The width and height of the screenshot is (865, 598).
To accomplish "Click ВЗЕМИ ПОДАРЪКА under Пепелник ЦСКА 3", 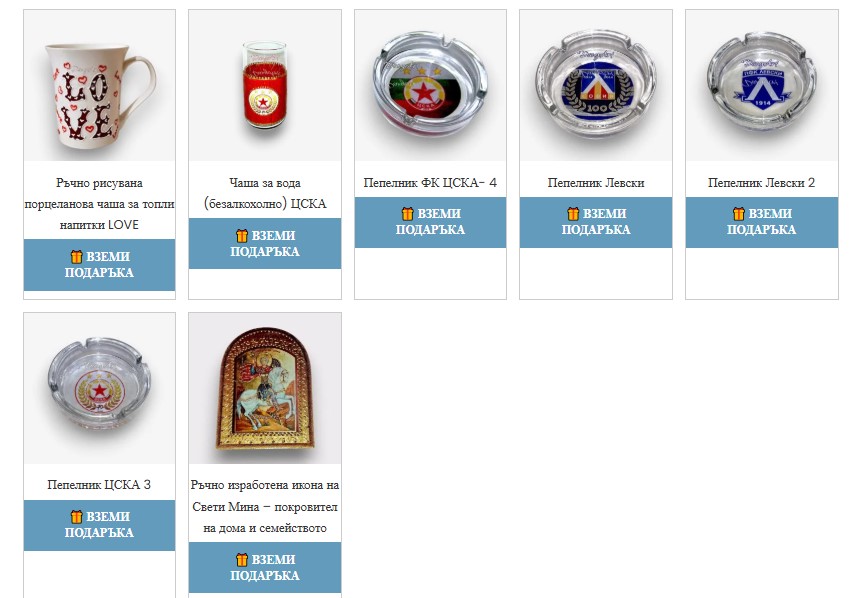I will pos(99,525).
